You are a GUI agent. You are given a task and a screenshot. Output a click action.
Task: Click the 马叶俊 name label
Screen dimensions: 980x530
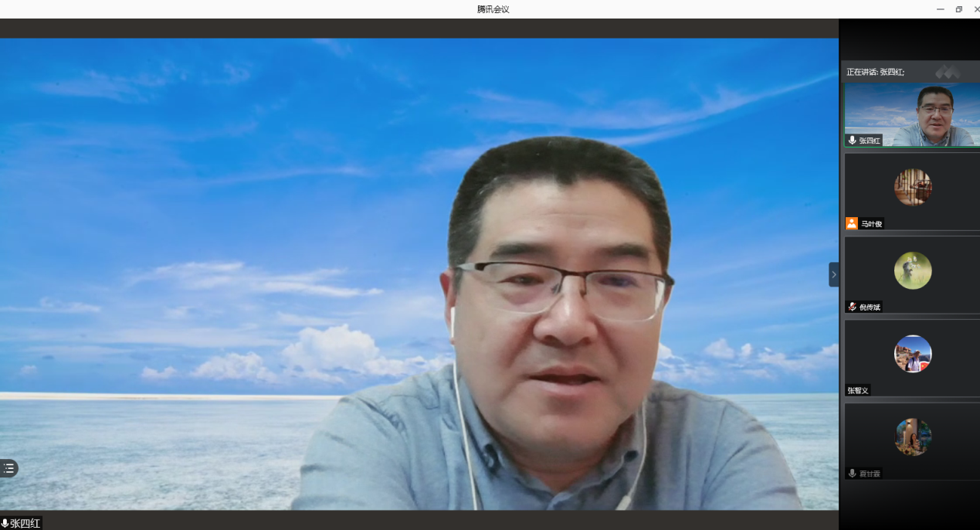871,224
